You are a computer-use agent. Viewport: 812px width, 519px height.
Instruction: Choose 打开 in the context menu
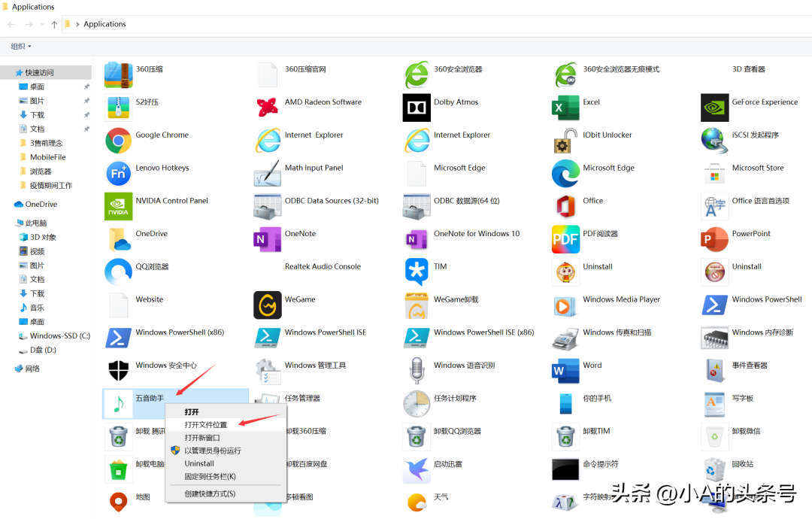click(x=192, y=412)
